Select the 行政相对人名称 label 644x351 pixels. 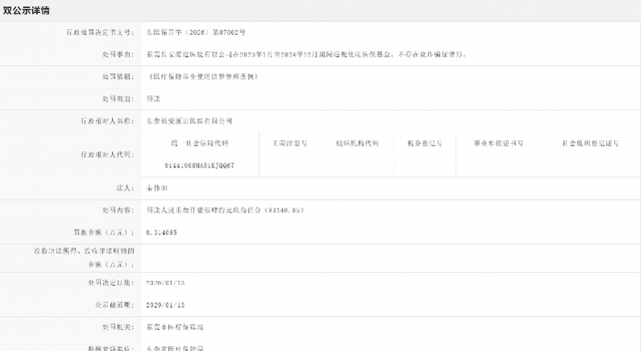(107, 121)
